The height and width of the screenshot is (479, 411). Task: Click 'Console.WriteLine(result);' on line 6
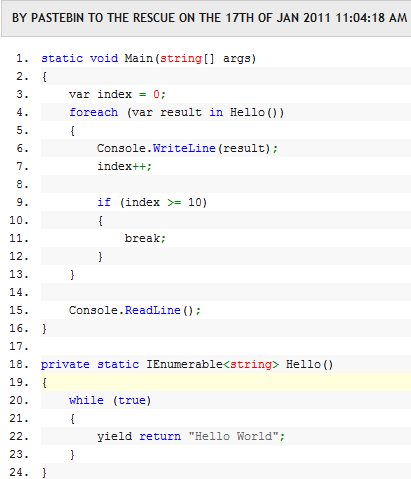pos(187,148)
